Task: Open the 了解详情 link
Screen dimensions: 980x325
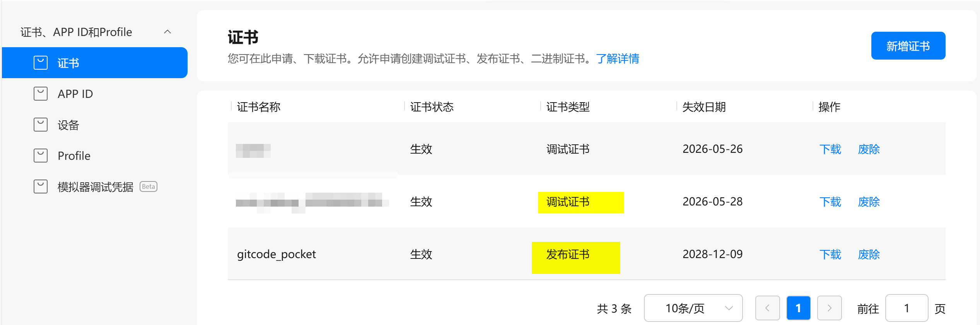Action: pyautogui.click(x=618, y=59)
